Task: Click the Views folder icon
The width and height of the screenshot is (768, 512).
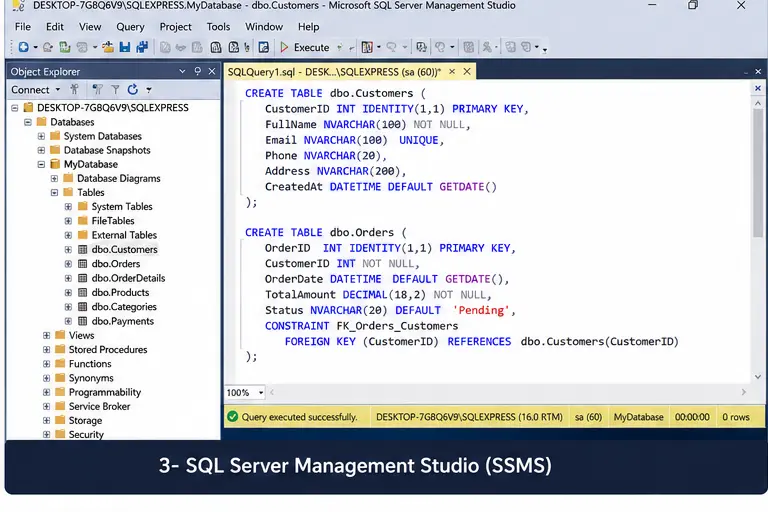Action: coord(60,335)
